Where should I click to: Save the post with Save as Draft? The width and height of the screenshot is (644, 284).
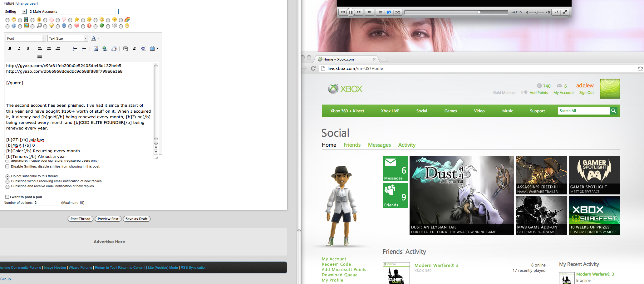point(137,219)
